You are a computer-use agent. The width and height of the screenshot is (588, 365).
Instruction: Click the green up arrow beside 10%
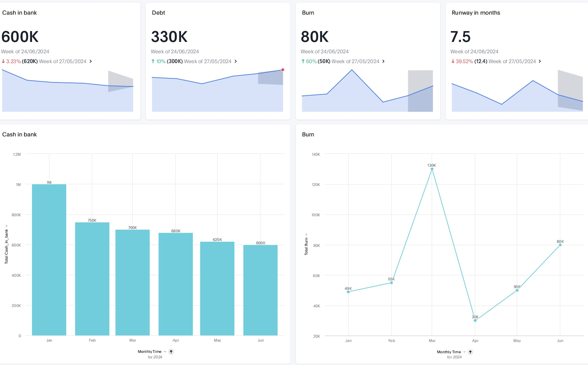(x=153, y=61)
